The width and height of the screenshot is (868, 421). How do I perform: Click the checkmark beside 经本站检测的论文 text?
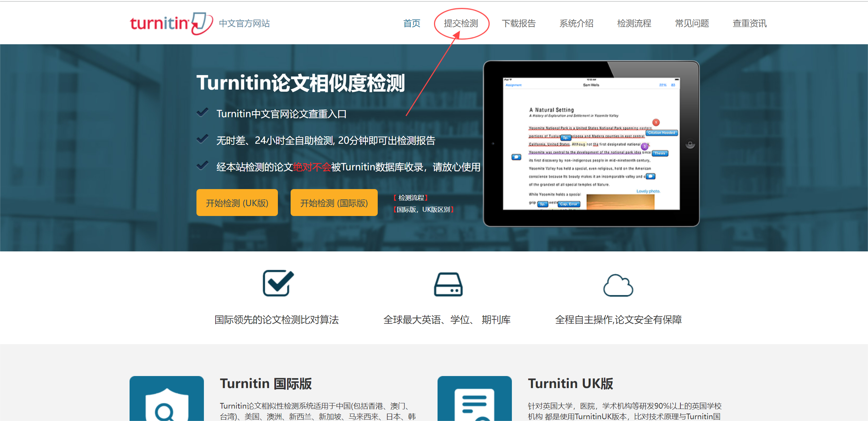coord(202,165)
